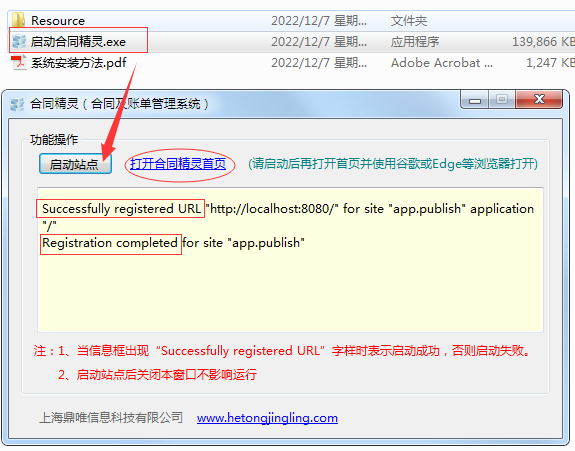Viewport: 575px width, 451px height.
Task: Click the 启动站点 button
Action: [x=75, y=164]
